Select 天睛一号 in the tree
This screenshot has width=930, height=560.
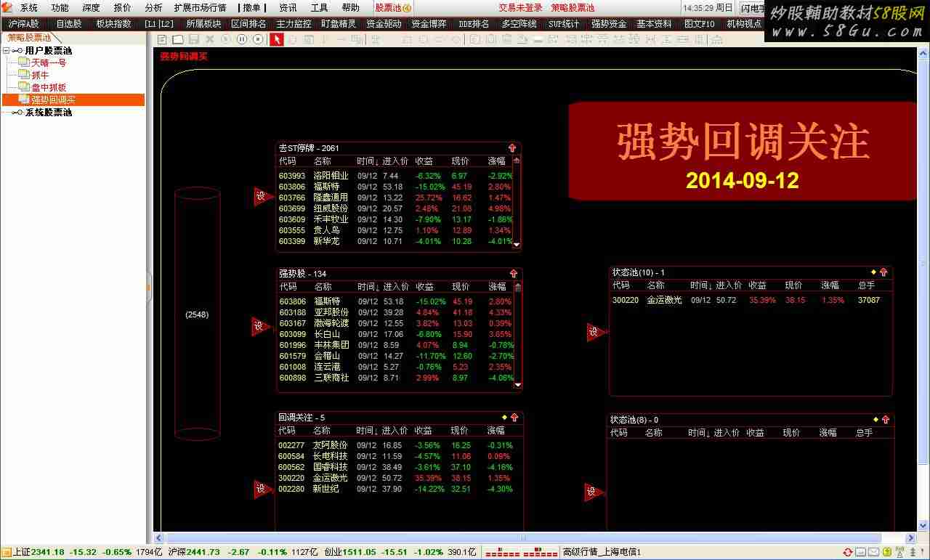click(49, 63)
